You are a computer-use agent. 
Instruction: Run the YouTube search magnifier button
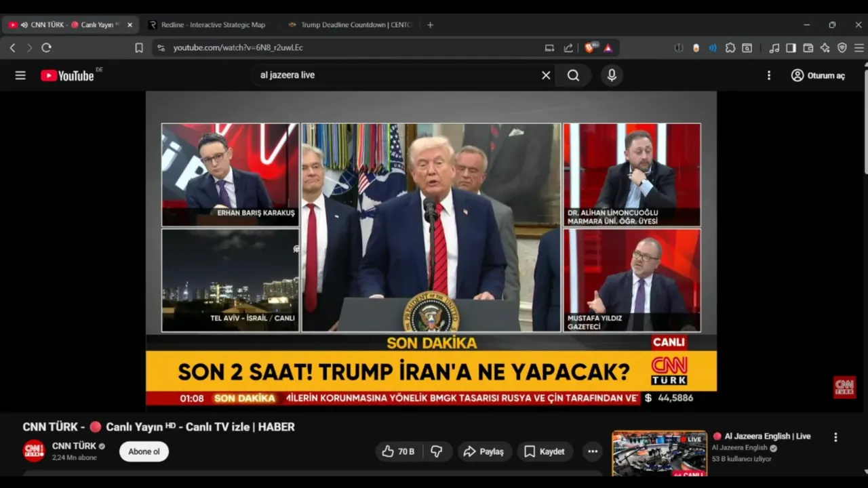574,75
